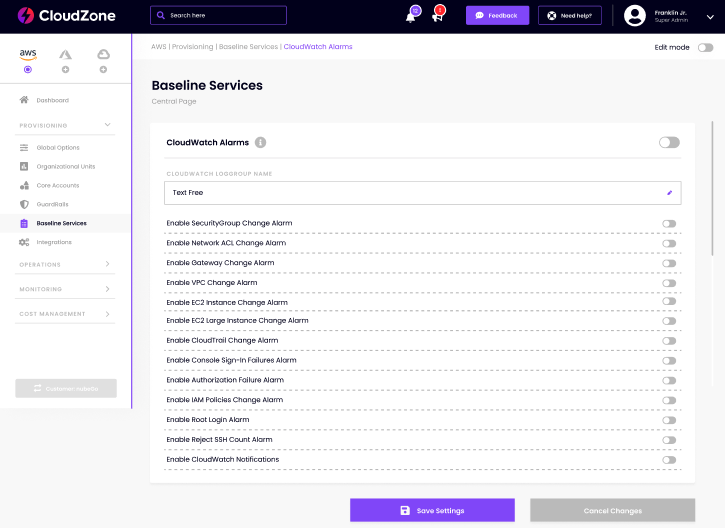Click the GuardRails shield icon
The width and height of the screenshot is (725, 529).
pyautogui.click(x=24, y=204)
